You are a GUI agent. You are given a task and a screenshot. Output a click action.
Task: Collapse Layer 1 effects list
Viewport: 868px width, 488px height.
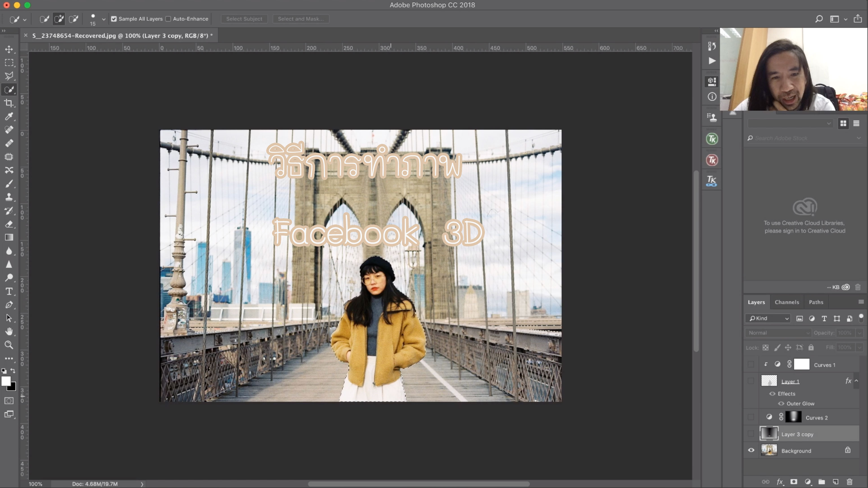pyautogui.click(x=856, y=381)
